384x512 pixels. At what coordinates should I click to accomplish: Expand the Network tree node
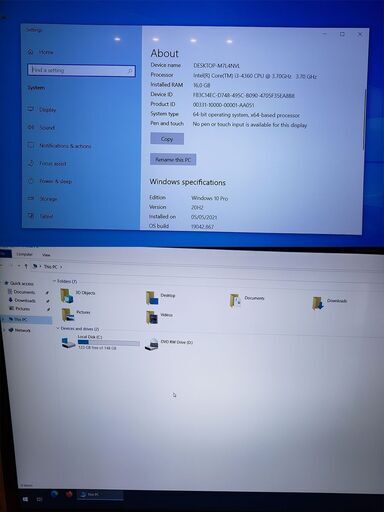tap(4, 330)
